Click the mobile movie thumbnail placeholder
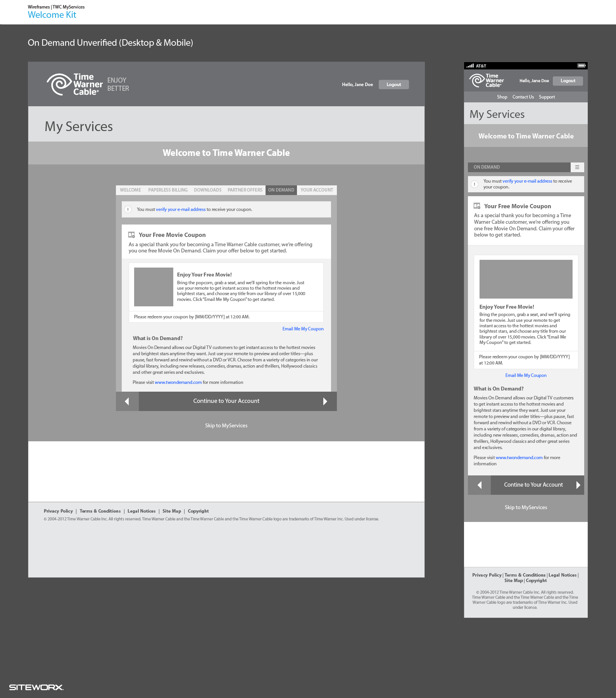Viewport: 616px width, 698px height. click(526, 279)
